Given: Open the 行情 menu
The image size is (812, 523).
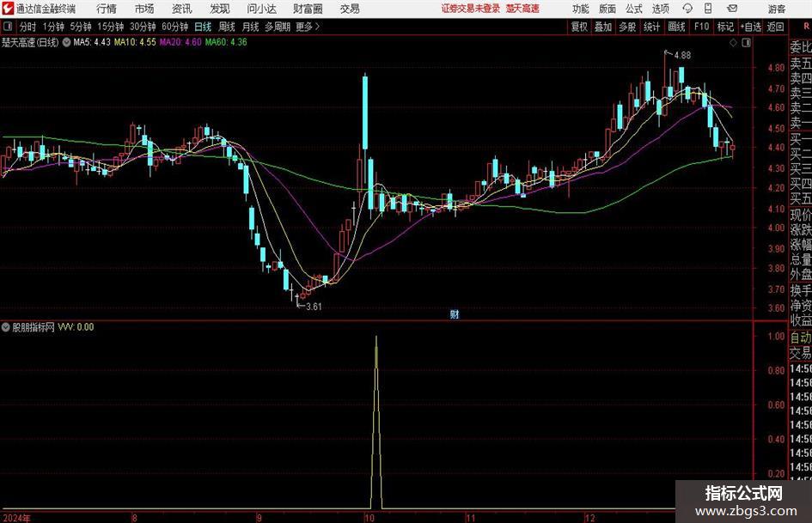Looking at the screenshot, I should point(107,9).
